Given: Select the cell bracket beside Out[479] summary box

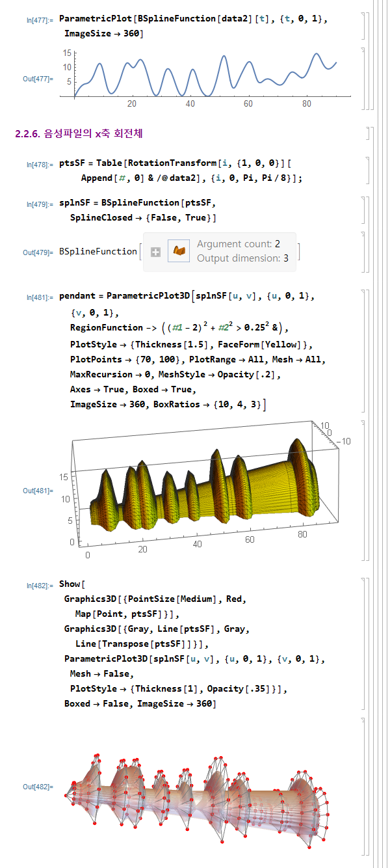Looking at the screenshot, I should click(x=362, y=252).
